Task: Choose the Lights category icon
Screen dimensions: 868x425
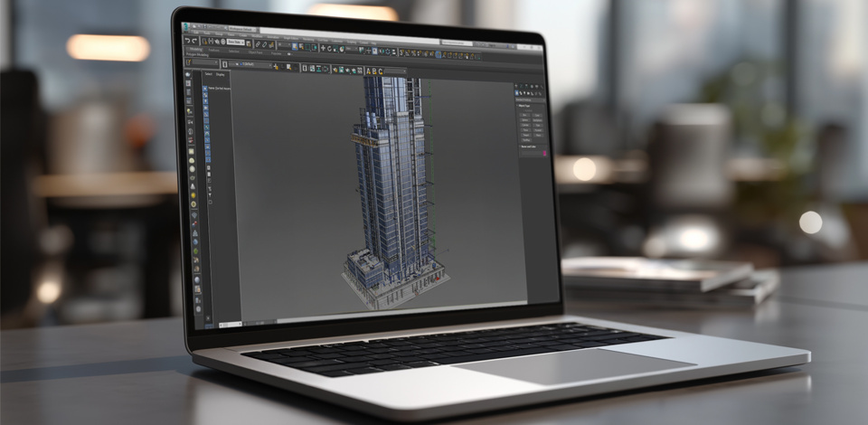Action: [x=524, y=93]
